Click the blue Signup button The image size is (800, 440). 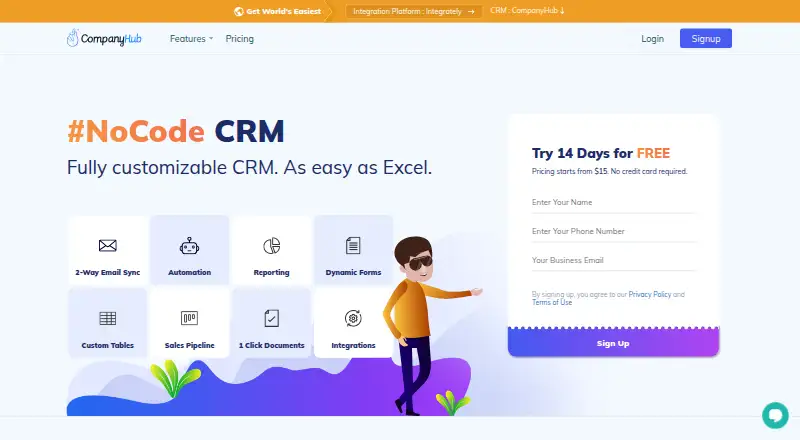706,38
